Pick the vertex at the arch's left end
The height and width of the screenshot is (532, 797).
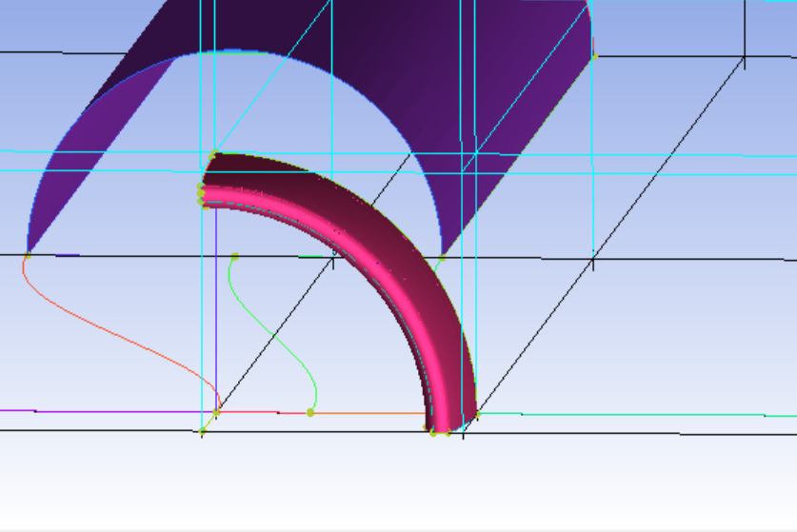[x=28, y=255]
